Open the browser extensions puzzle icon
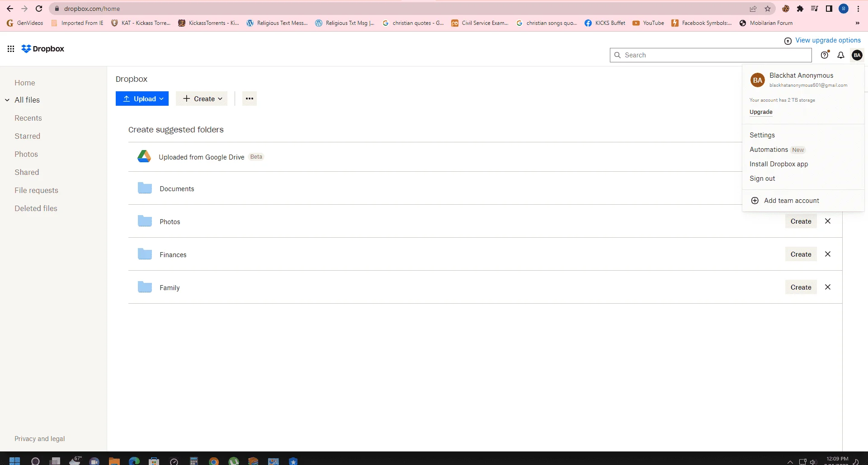The width and height of the screenshot is (868, 465). point(800,9)
